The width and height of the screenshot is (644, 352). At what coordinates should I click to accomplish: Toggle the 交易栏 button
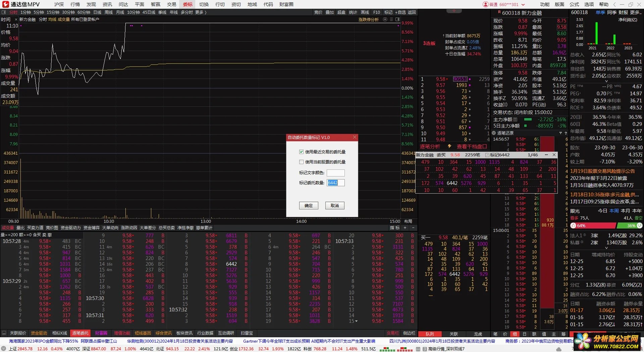[392, 333]
